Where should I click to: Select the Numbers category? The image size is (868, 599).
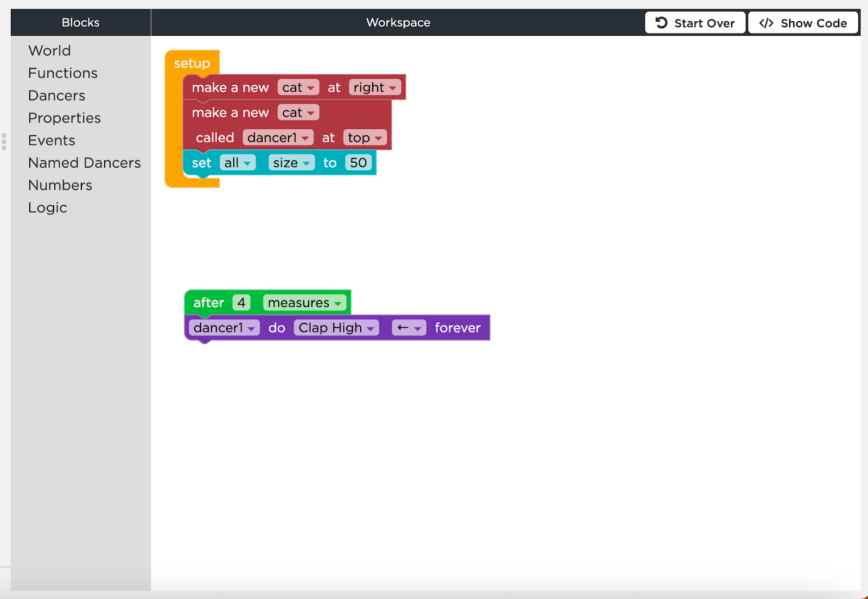click(x=60, y=185)
